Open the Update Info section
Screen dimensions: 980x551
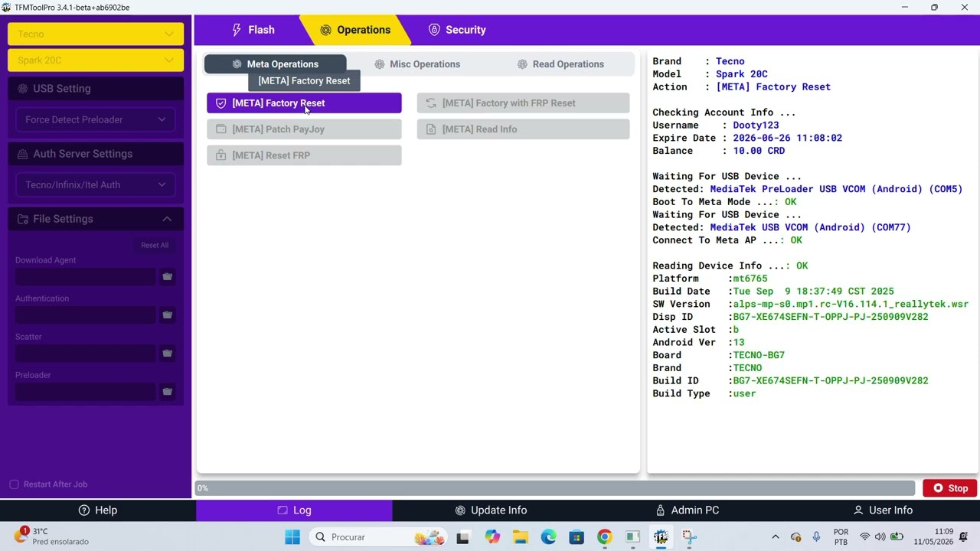(490, 510)
